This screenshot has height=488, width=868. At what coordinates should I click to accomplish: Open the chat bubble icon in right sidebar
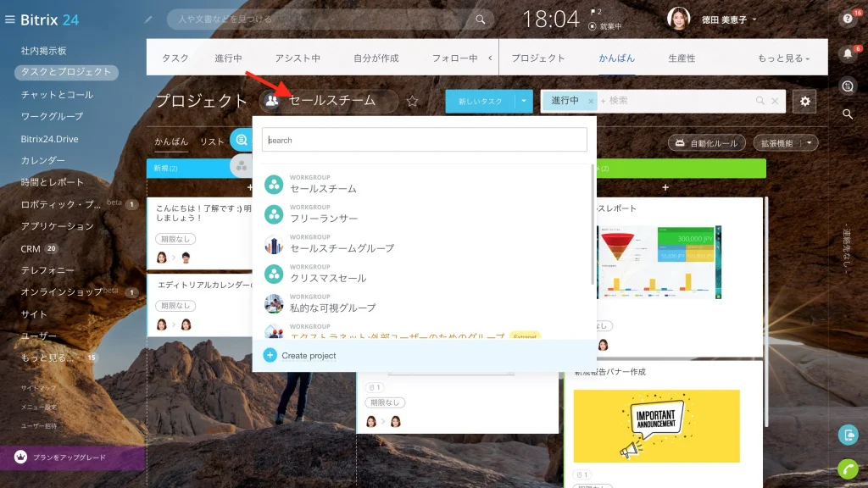[848, 86]
